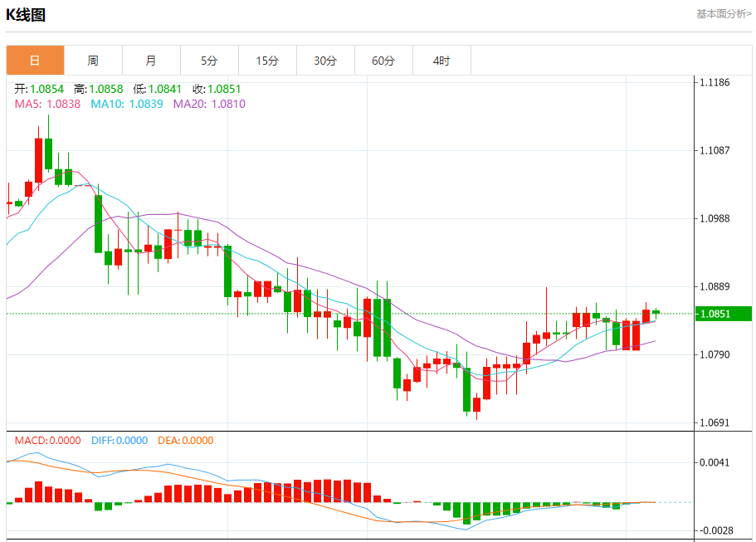Click the 低:1.0841 low price value

[158, 89]
